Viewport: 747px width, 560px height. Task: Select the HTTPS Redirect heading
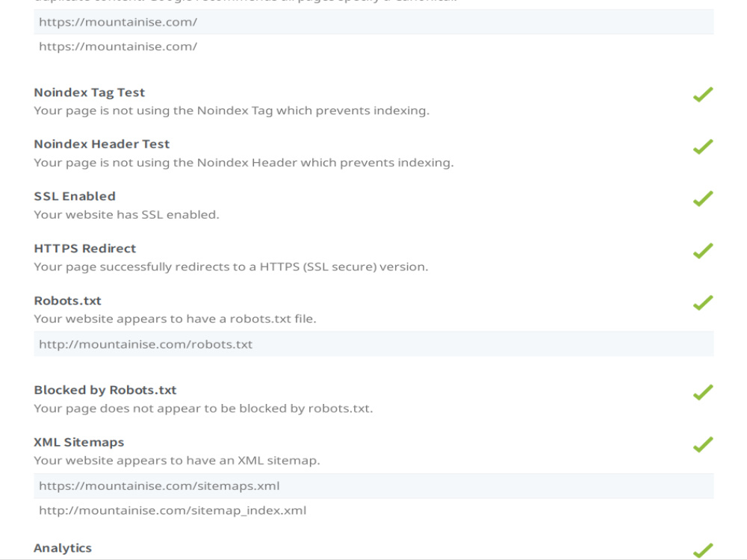[x=85, y=249]
